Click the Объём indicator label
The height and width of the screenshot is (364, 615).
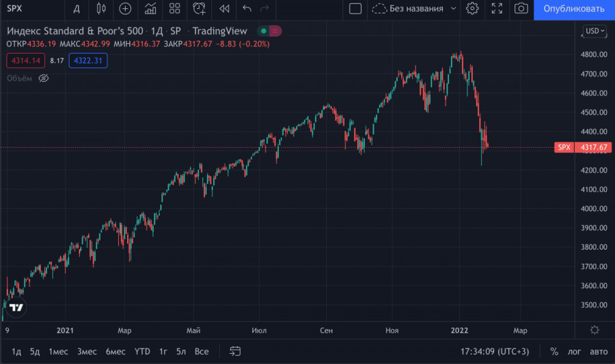tap(19, 79)
